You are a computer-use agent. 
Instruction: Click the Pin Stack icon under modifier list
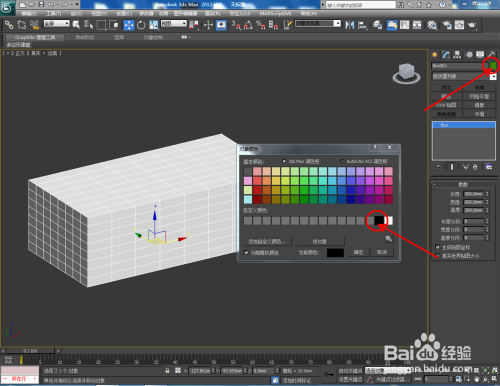click(439, 167)
